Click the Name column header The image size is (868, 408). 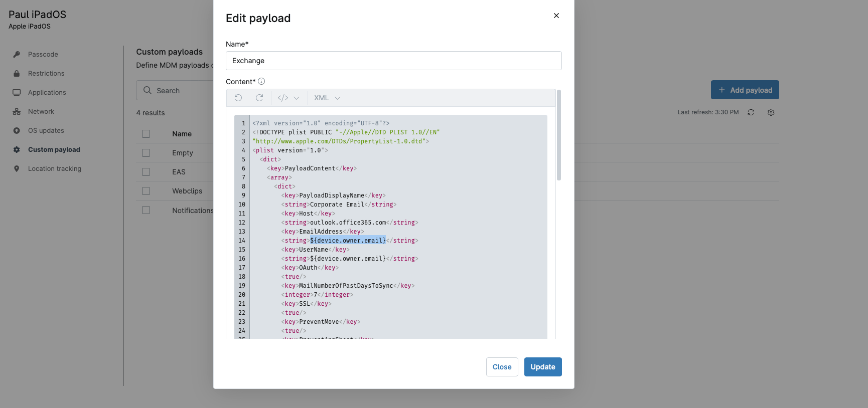pos(182,134)
